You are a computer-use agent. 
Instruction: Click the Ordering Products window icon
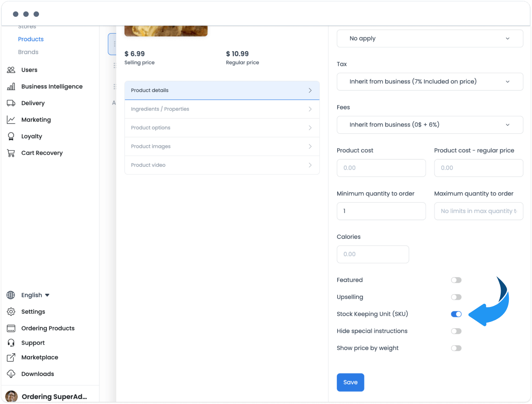11,328
